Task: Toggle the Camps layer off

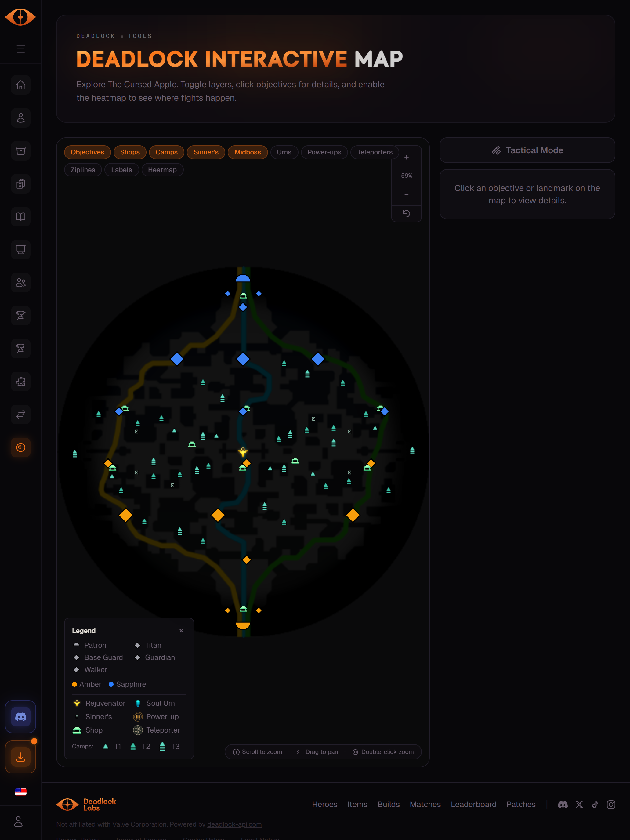Action: (x=166, y=152)
